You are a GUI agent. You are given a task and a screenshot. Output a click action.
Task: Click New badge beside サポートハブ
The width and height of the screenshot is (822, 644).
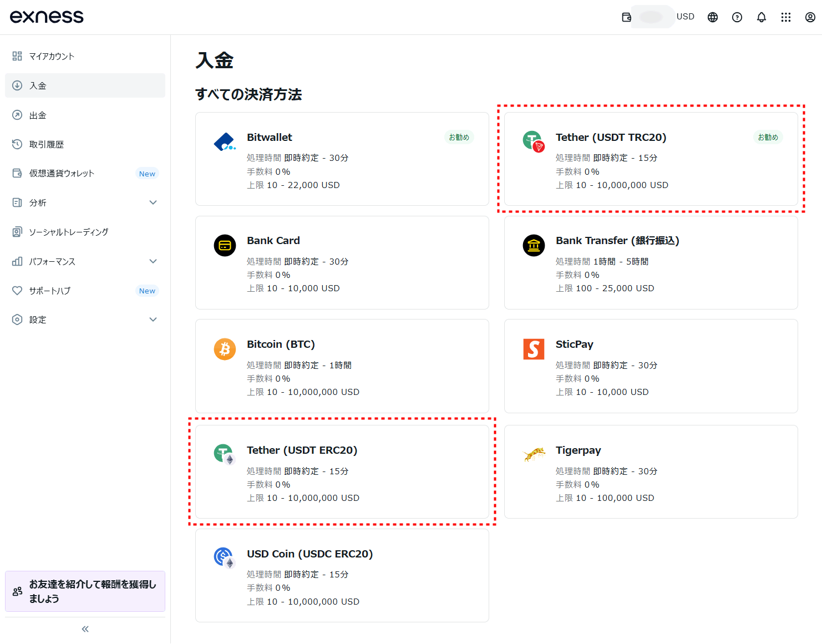point(147,291)
